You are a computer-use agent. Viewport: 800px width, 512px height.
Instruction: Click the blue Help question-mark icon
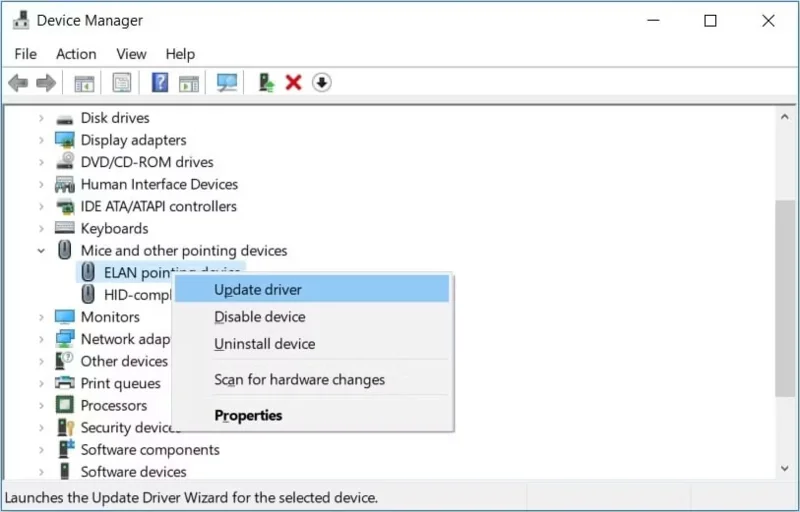pos(160,83)
